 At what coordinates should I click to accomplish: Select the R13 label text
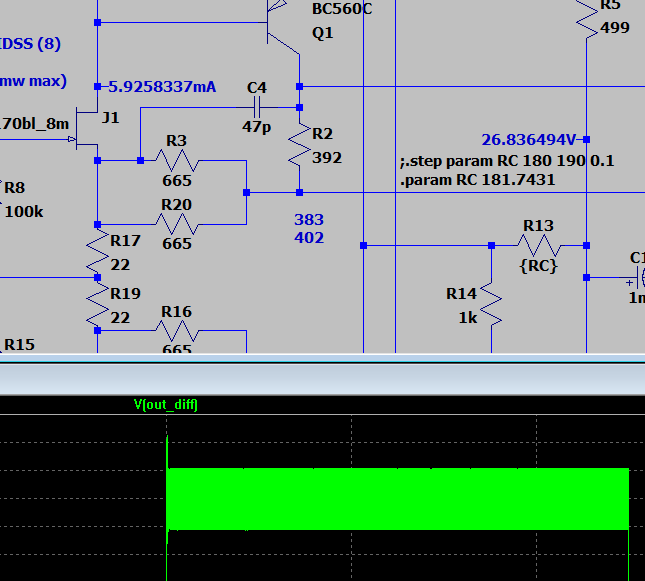click(538, 226)
